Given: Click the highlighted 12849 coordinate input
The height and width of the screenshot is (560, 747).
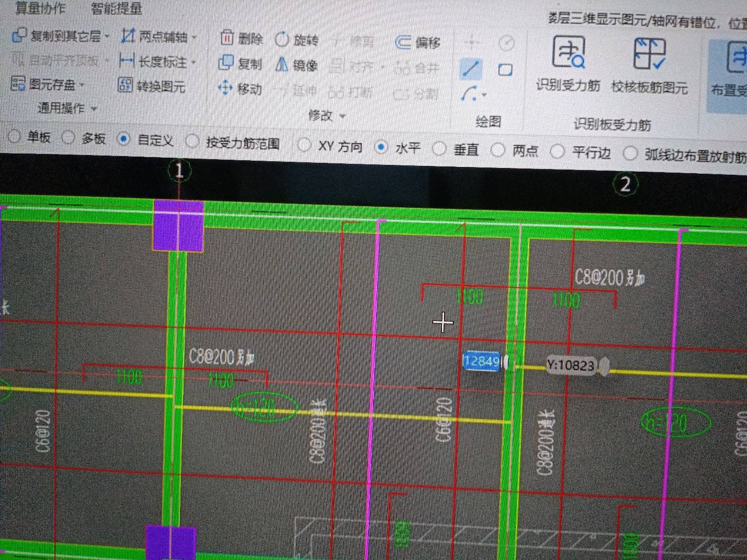Looking at the screenshot, I should click(x=482, y=361).
